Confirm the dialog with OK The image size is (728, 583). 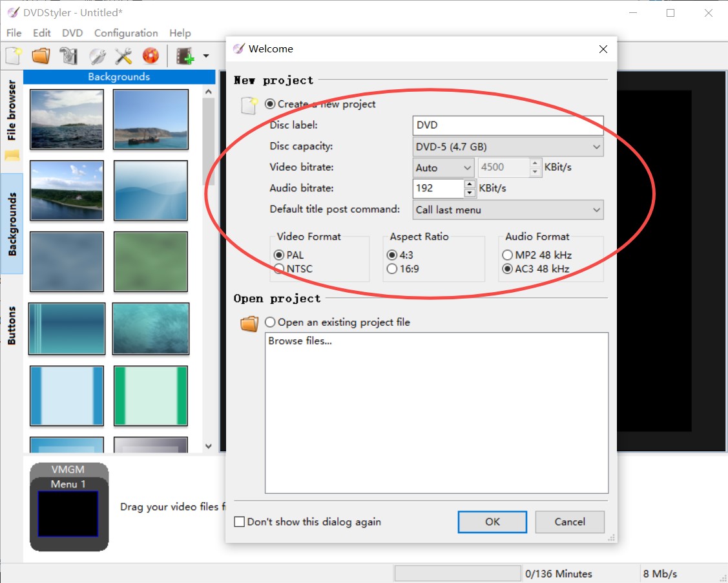pos(492,522)
